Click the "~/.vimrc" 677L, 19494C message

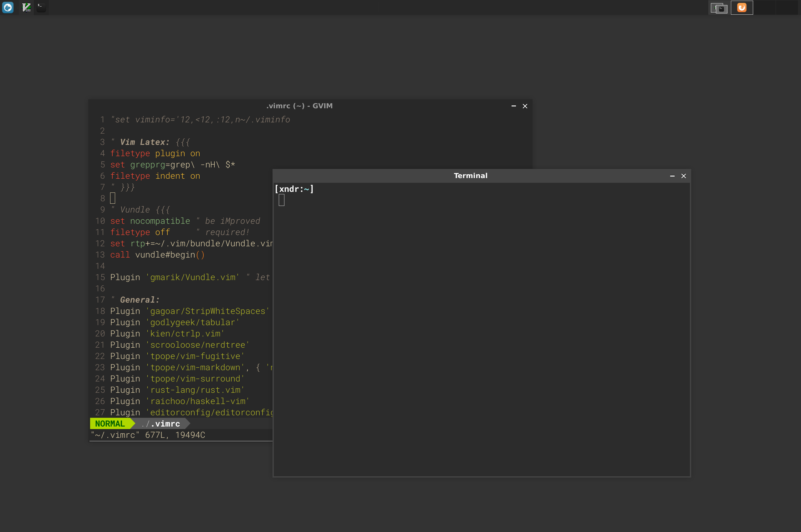point(148,435)
